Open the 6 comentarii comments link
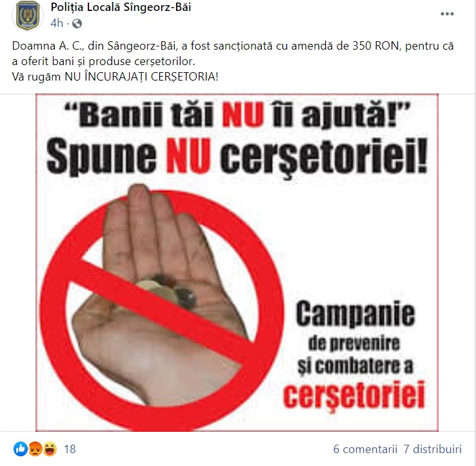The height and width of the screenshot is (466, 476). (365, 449)
